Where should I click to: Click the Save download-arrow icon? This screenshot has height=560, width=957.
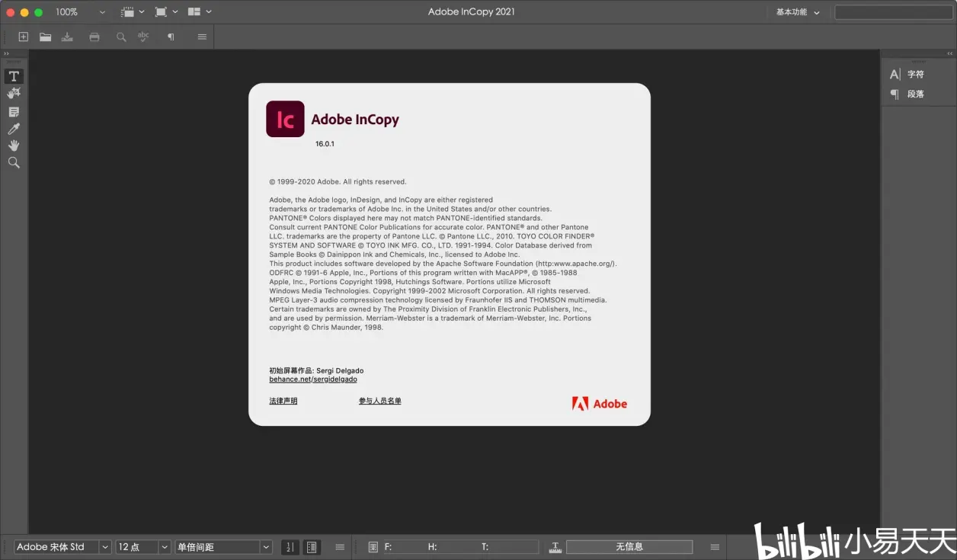[x=67, y=37]
